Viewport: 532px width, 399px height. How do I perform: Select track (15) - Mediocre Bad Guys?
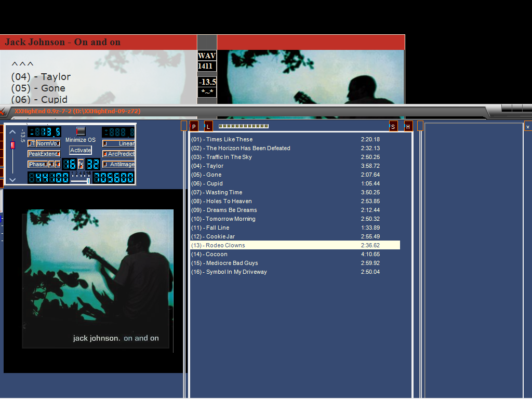pyautogui.click(x=295, y=263)
